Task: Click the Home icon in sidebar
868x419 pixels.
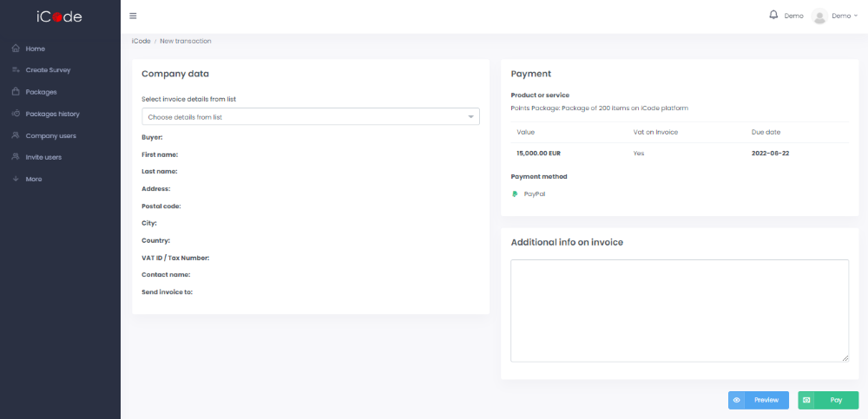Action: click(16, 49)
